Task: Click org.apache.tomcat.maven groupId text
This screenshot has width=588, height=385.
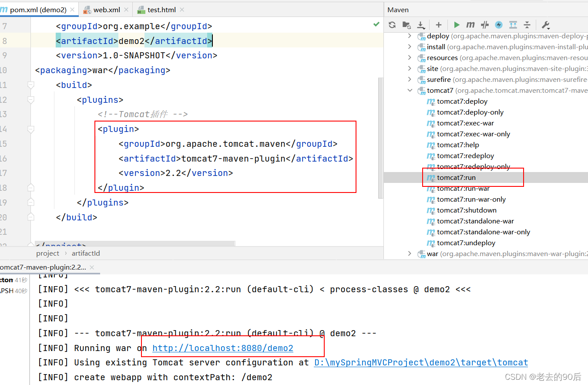Action: (x=225, y=144)
